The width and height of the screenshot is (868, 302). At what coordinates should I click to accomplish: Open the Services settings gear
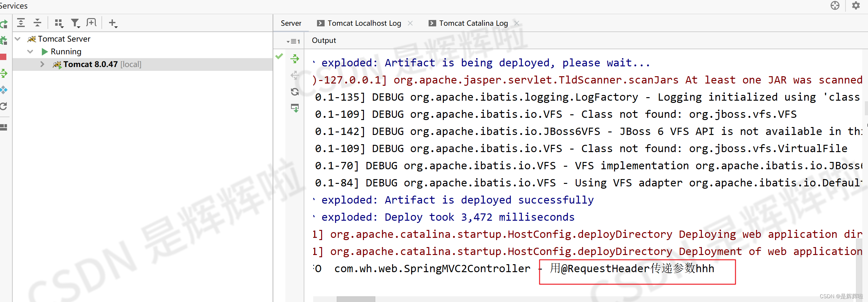[x=856, y=5]
